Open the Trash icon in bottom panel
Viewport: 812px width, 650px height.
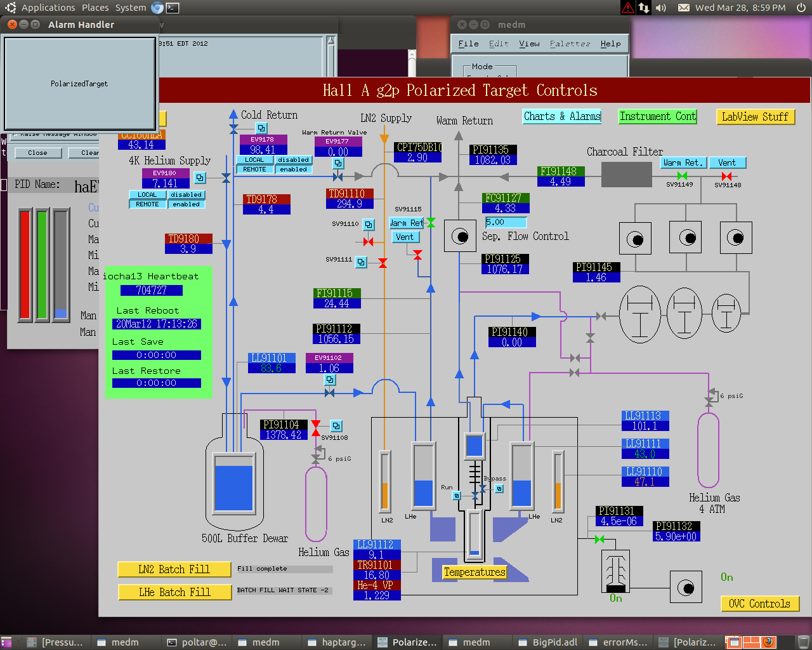coord(803,642)
